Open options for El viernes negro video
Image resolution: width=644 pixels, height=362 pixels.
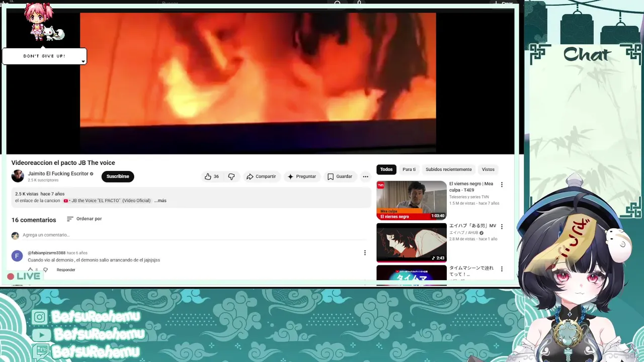click(x=502, y=185)
